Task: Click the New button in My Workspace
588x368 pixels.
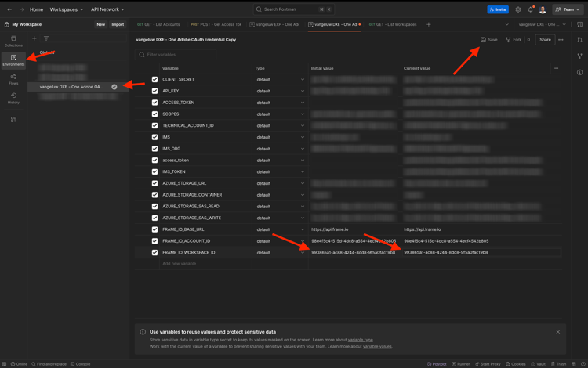Action: tap(100, 24)
